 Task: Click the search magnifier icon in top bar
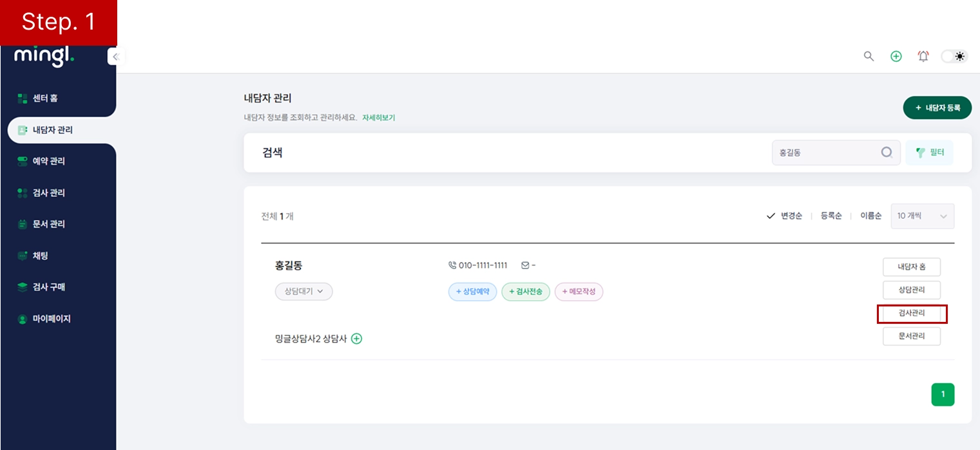[869, 57]
